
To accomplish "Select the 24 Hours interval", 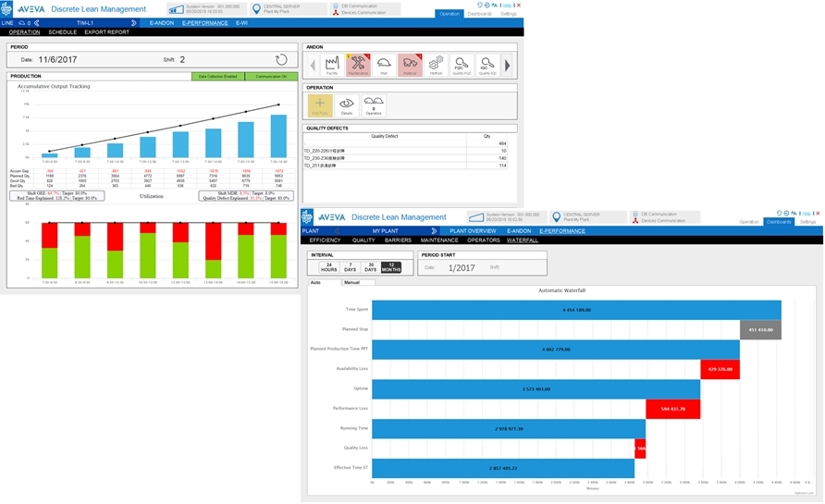I will [329, 267].
